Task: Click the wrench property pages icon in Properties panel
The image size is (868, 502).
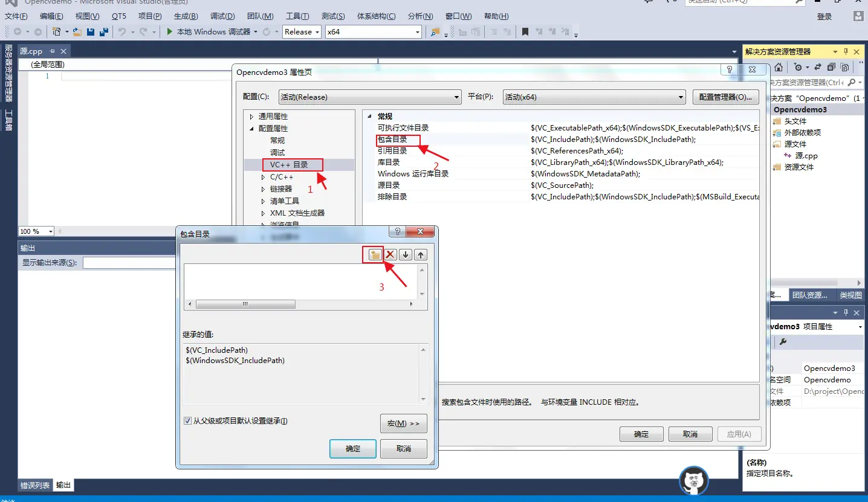Action: tap(783, 342)
